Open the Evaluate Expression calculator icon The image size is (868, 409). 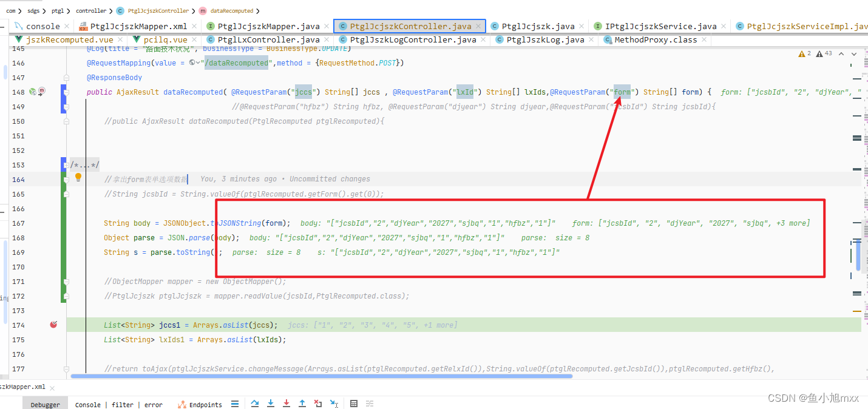tap(354, 404)
